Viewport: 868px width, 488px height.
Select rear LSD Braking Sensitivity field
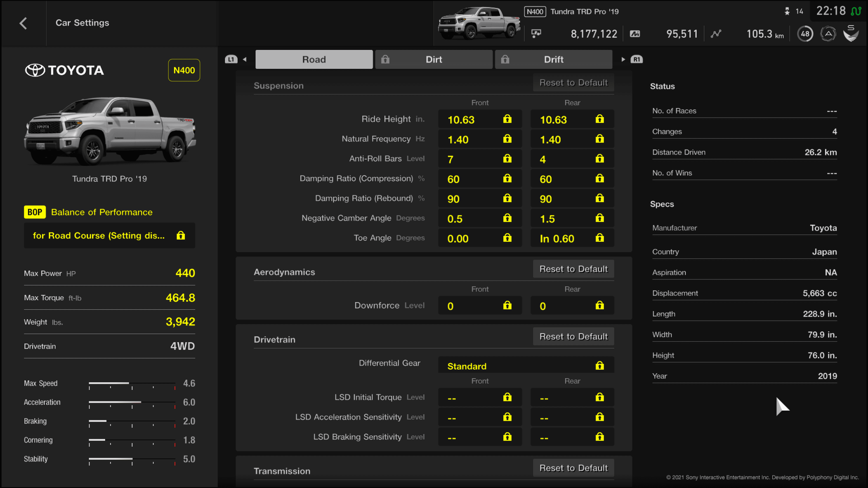572,437
